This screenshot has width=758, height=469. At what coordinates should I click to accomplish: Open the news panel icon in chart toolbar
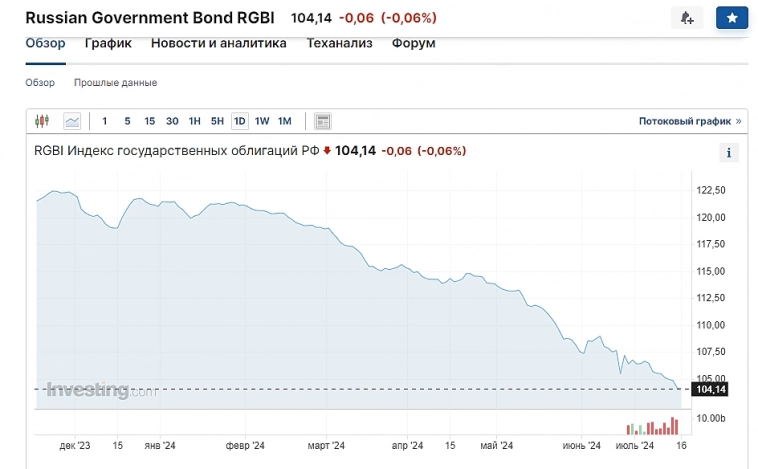(322, 121)
